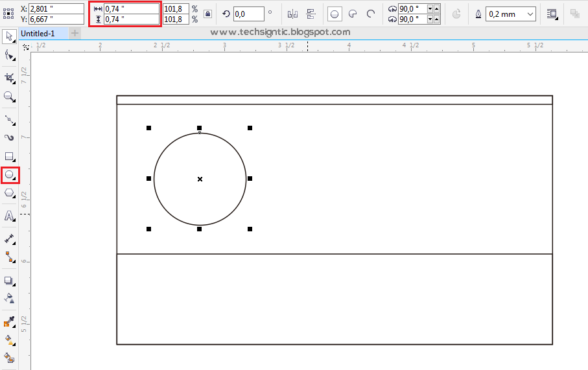Screen dimensions: 588x370
Task: Switch to the Untitled-1 document tab
Action: [43, 33]
